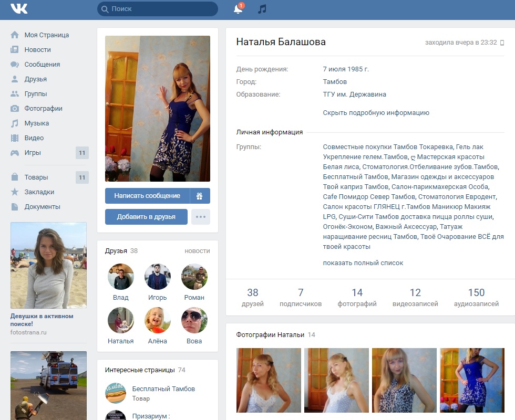Open the Cafe Помидор Север Тамбов group link

point(369,197)
